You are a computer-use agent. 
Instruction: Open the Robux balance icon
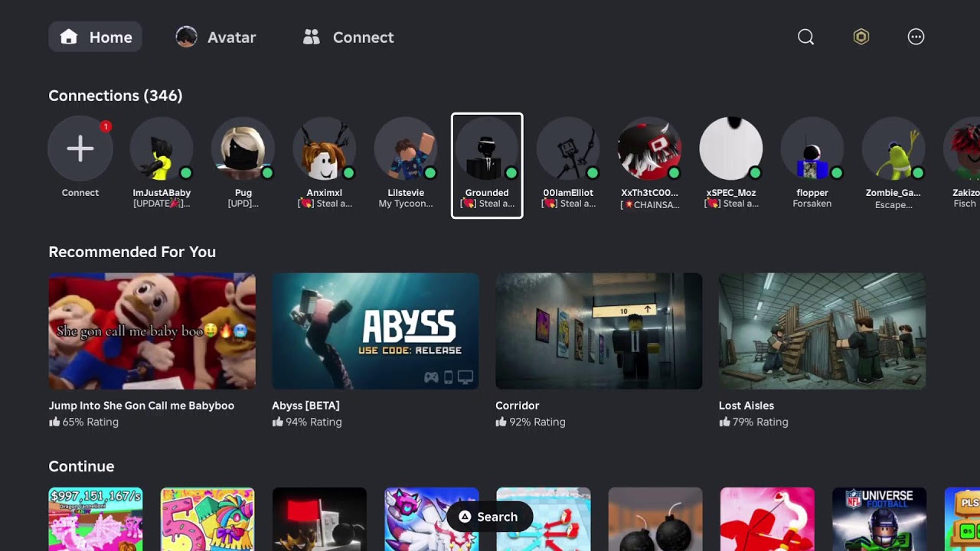click(861, 37)
